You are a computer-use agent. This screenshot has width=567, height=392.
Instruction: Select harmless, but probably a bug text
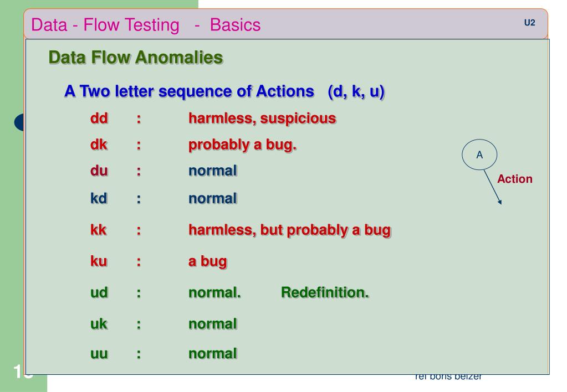point(290,230)
